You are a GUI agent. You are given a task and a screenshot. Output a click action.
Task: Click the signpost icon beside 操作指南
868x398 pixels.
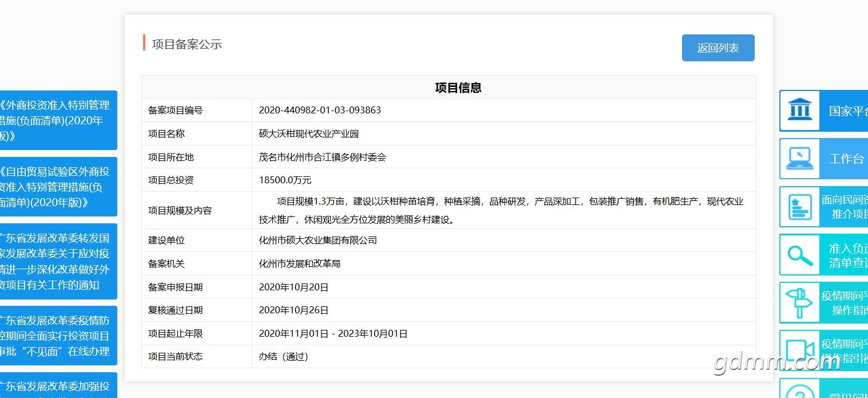tap(799, 302)
